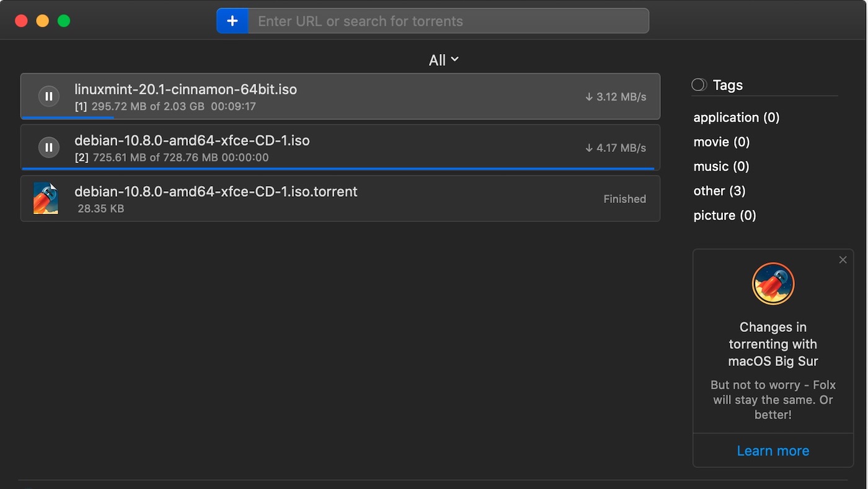Click the rocket icon of the torrent file

pyautogui.click(x=46, y=199)
